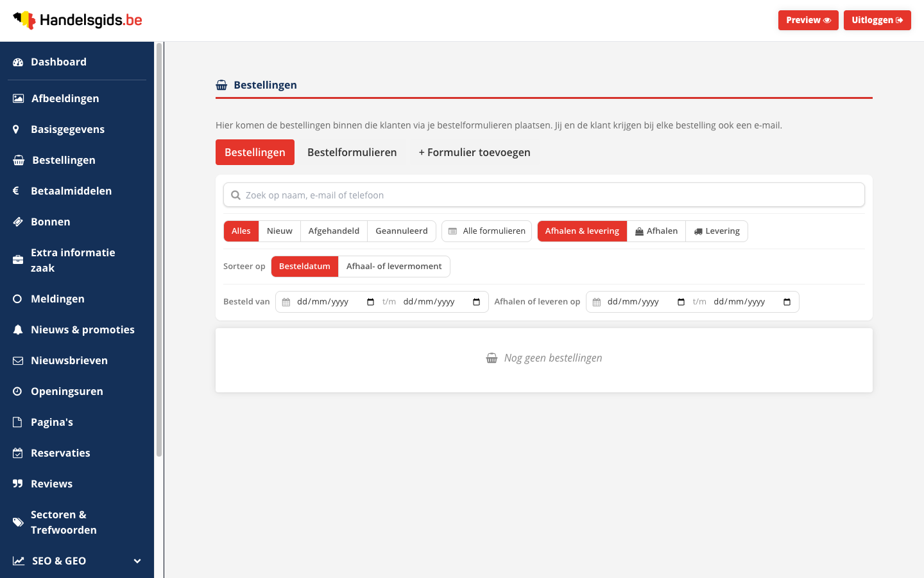Filter orders by Nieuw status
The width and height of the screenshot is (924, 578).
(280, 231)
